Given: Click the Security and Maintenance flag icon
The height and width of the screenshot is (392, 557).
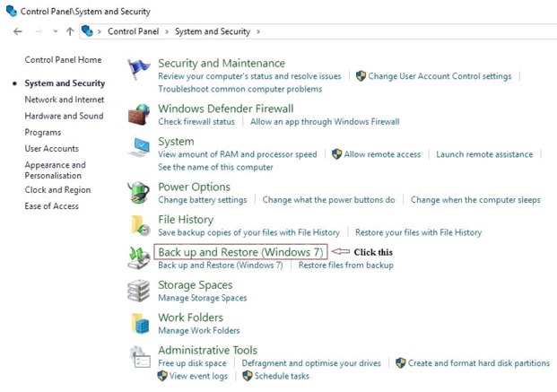Looking at the screenshot, I should 138,69.
